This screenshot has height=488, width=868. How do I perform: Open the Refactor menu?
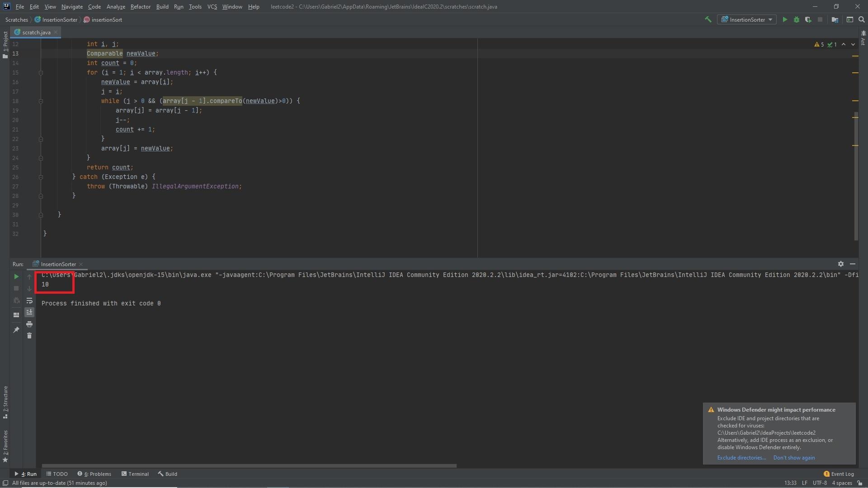point(140,7)
